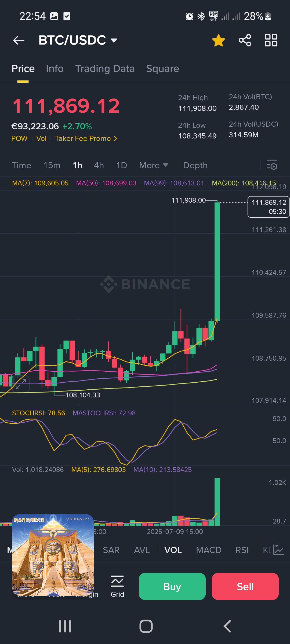
Task: Expand the More intervals dropdown
Action: [154, 165]
